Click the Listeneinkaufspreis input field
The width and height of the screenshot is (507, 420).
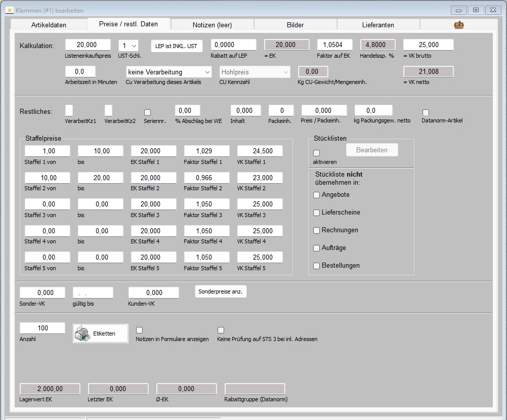coord(88,45)
